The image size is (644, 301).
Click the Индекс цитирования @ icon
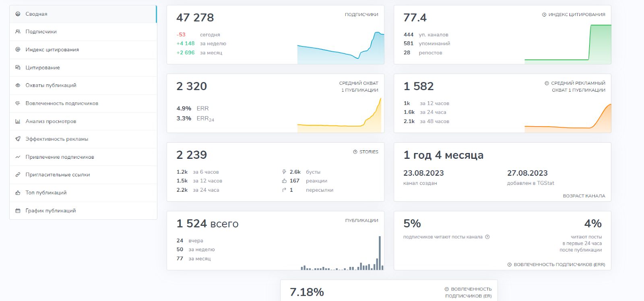pyautogui.click(x=18, y=49)
